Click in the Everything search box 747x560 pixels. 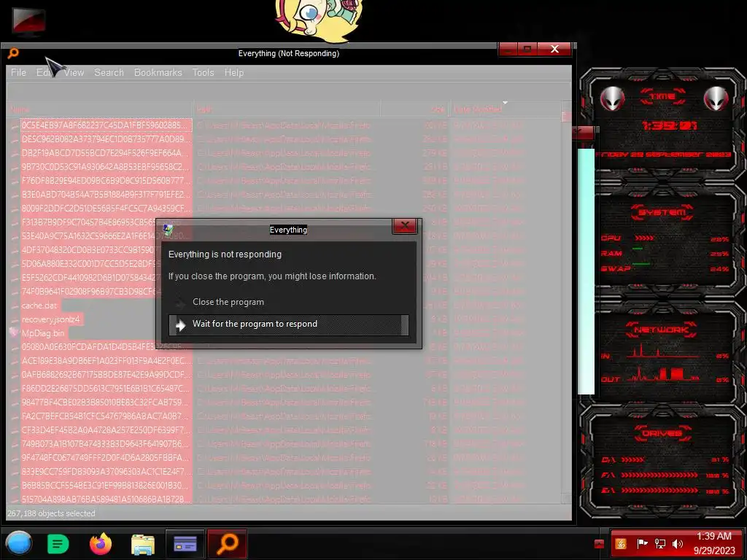point(289,90)
